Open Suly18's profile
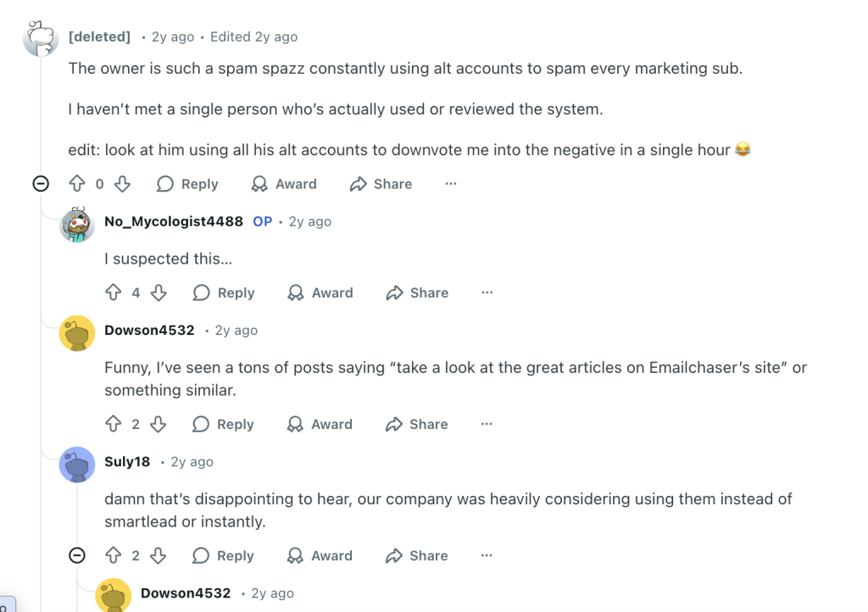This screenshot has width=868, height=612. pyautogui.click(x=128, y=462)
